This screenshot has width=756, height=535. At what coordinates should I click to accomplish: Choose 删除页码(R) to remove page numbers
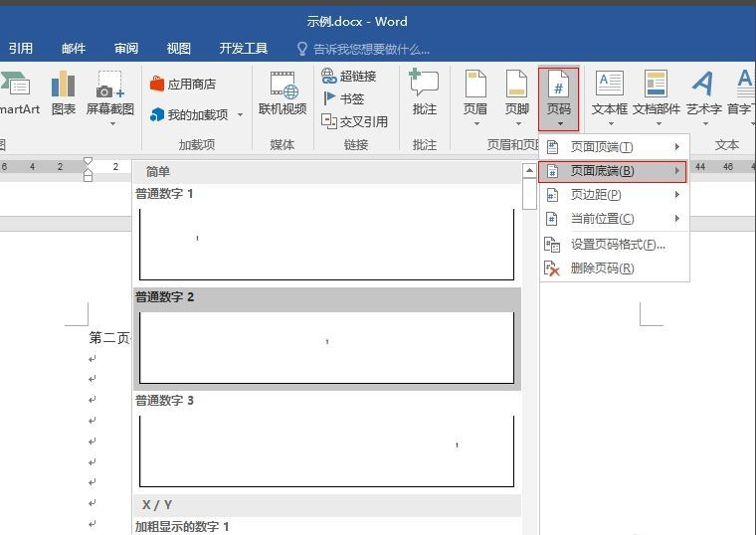click(614, 267)
